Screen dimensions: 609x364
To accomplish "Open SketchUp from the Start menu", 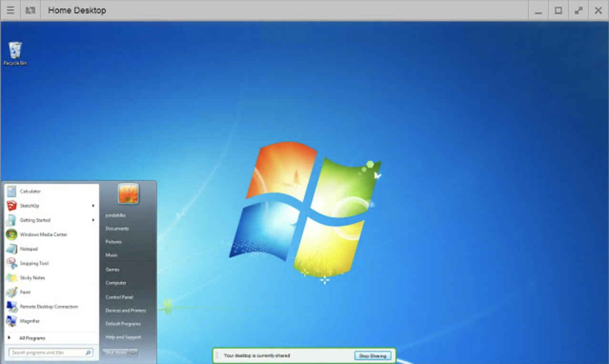I will [51, 206].
